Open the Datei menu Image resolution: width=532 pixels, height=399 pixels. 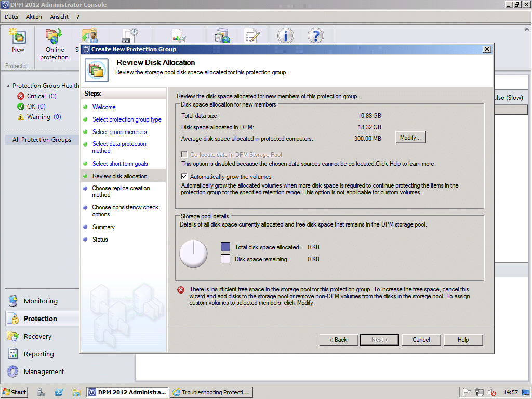(11, 17)
